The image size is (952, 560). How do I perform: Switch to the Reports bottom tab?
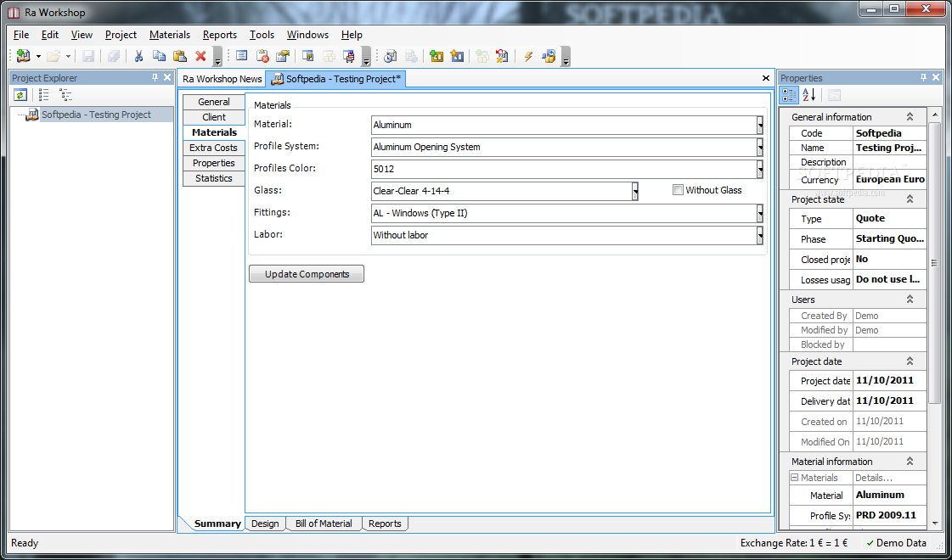pyautogui.click(x=385, y=524)
